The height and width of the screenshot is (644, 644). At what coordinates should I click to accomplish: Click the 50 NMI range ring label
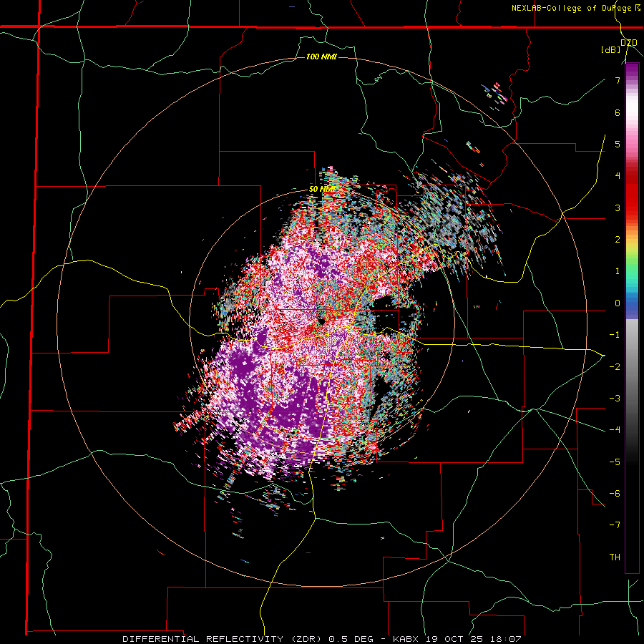click(x=322, y=190)
